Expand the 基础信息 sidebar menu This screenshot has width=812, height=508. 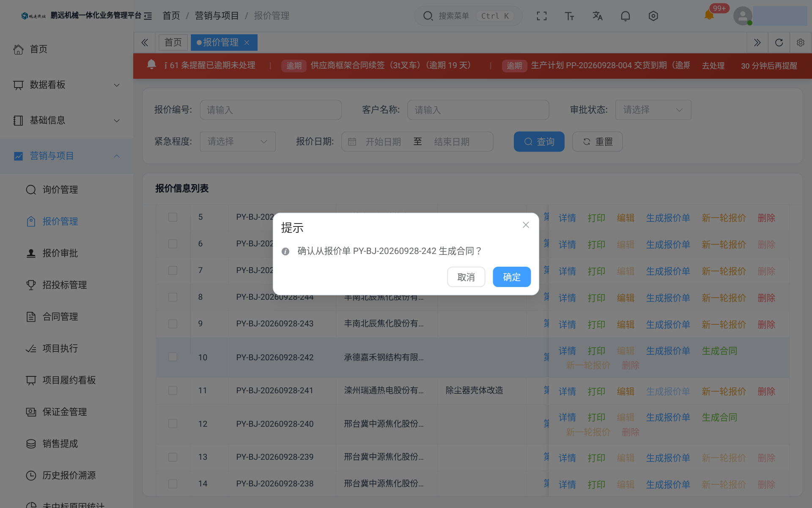click(x=66, y=121)
